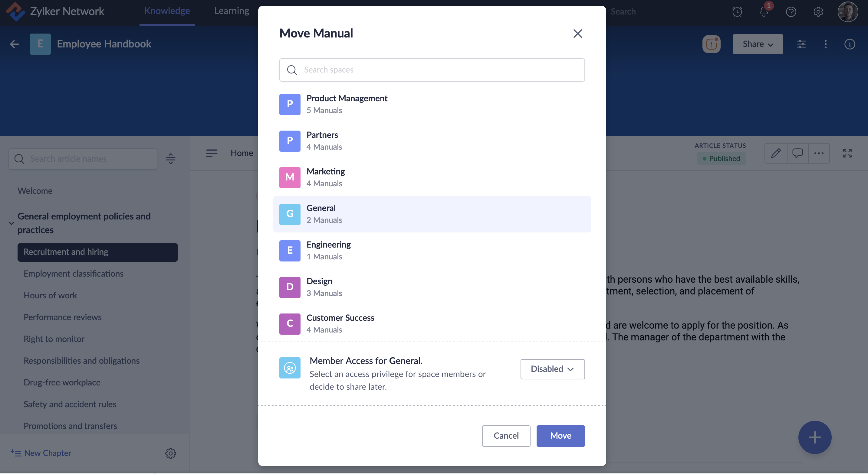Click the fullscreen expand arrows icon
Screen dimensions: 868x474
click(x=847, y=154)
